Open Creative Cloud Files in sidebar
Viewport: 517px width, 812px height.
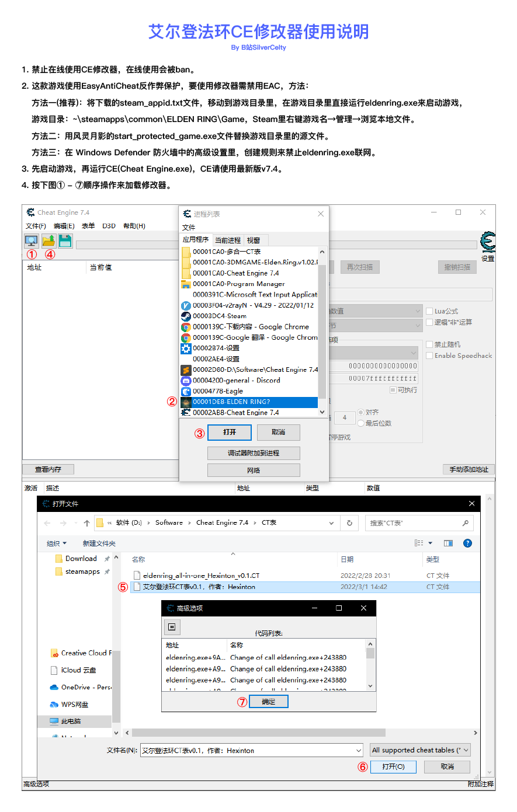point(81,653)
